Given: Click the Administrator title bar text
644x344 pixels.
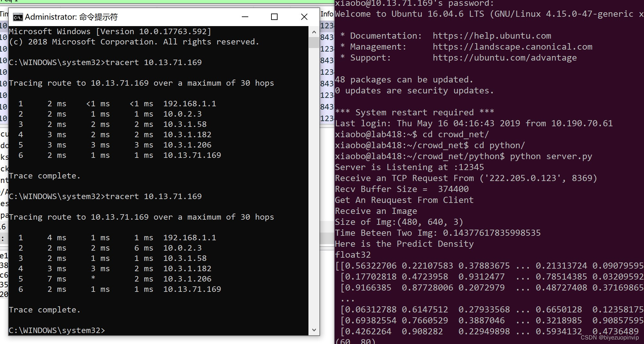Looking at the screenshot, I should pos(71,17).
